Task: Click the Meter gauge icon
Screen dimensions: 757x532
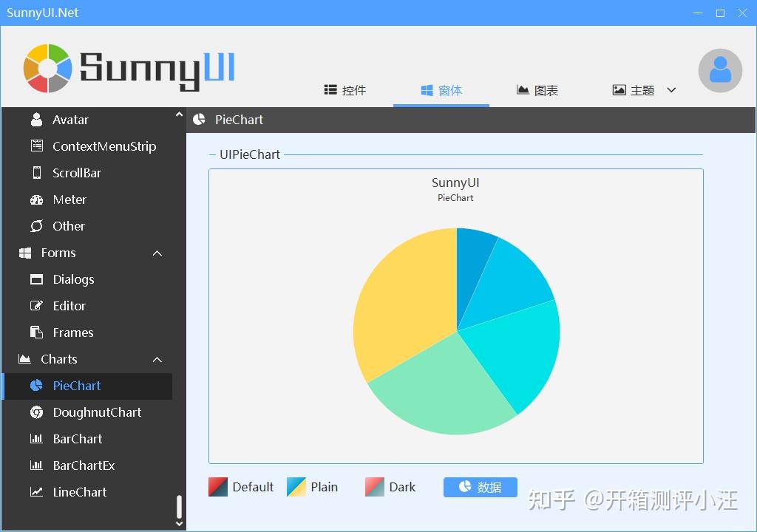Action: (x=37, y=199)
